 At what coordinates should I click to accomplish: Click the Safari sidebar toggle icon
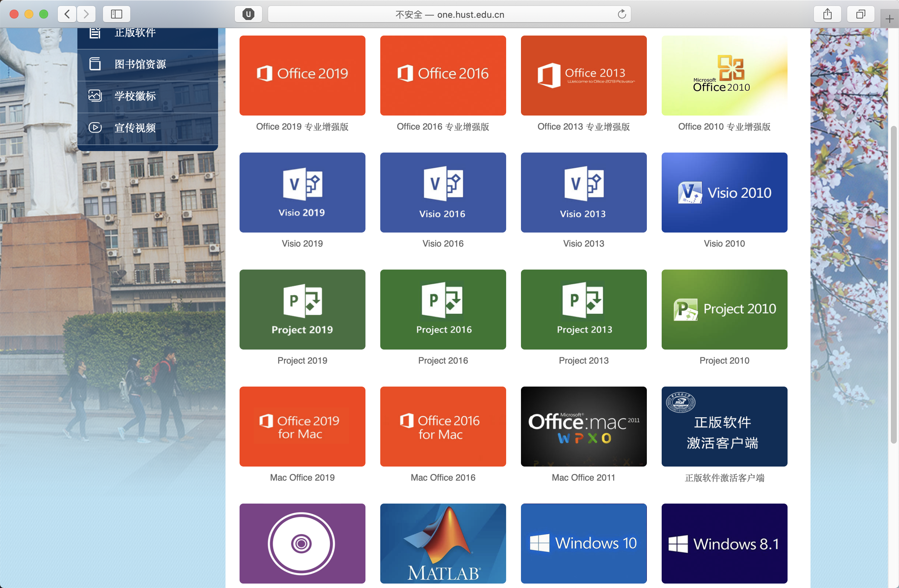click(116, 14)
